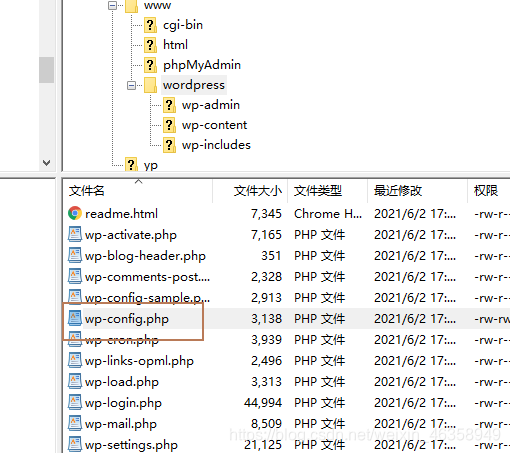Select wp-login.php file name
The image size is (510, 453).
tap(123, 403)
